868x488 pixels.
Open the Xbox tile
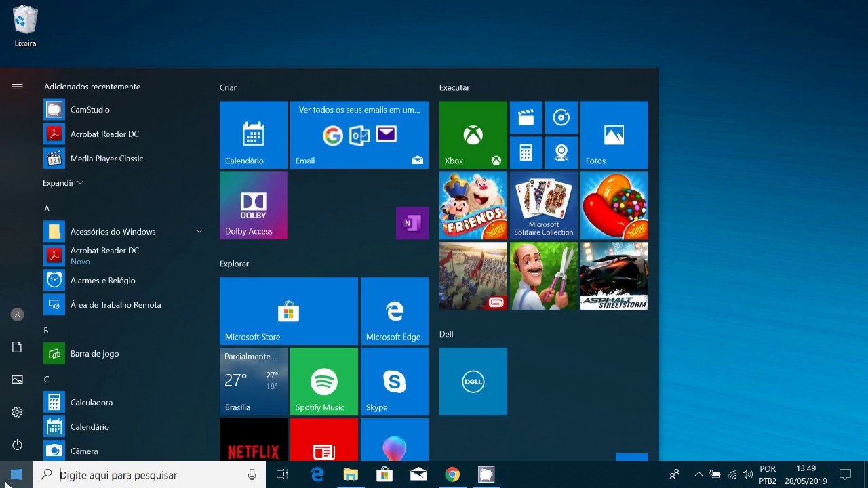[x=473, y=135]
